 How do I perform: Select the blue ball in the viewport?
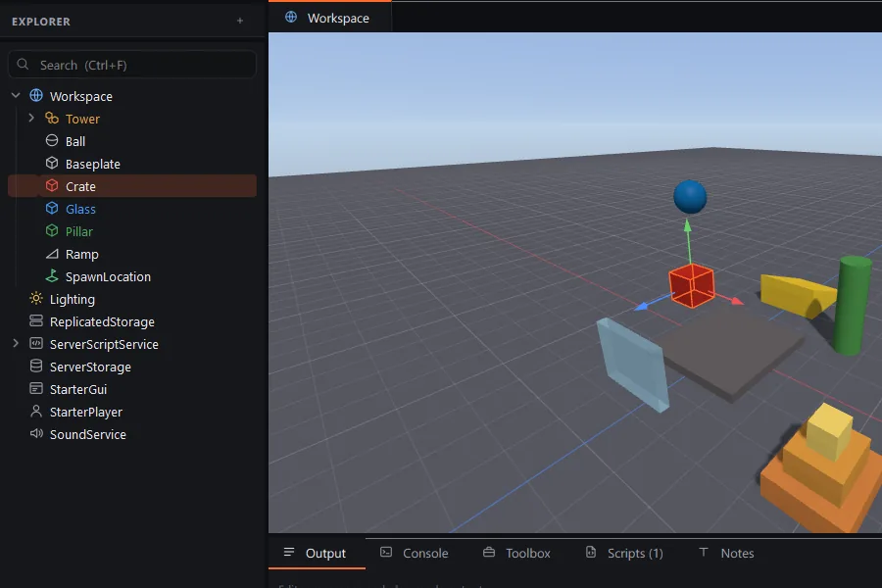[690, 197]
